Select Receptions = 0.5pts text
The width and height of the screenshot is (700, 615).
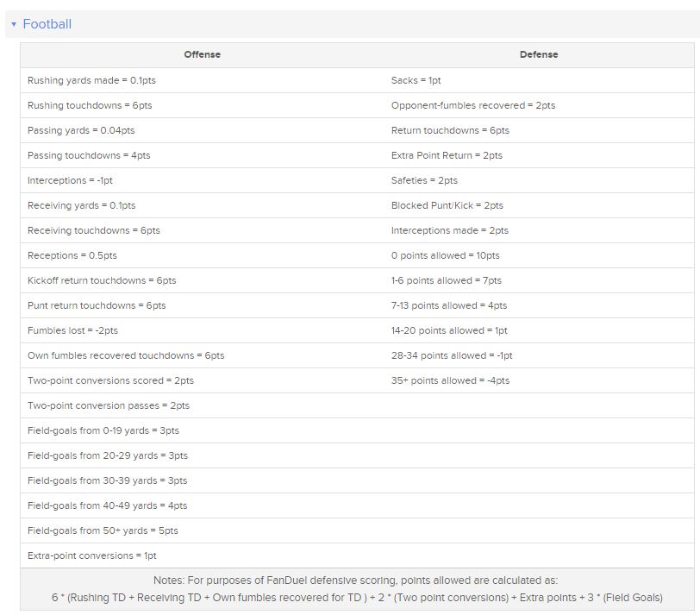coord(72,255)
